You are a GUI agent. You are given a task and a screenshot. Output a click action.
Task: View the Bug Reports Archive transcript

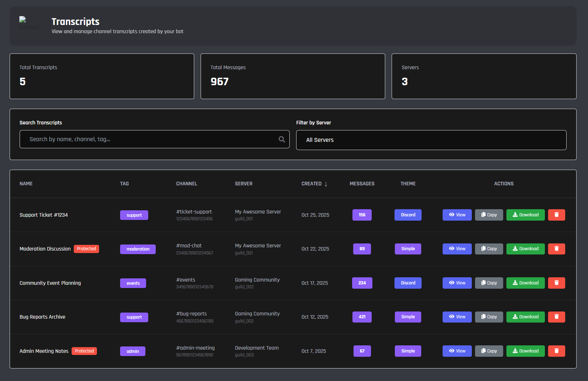[457, 317]
